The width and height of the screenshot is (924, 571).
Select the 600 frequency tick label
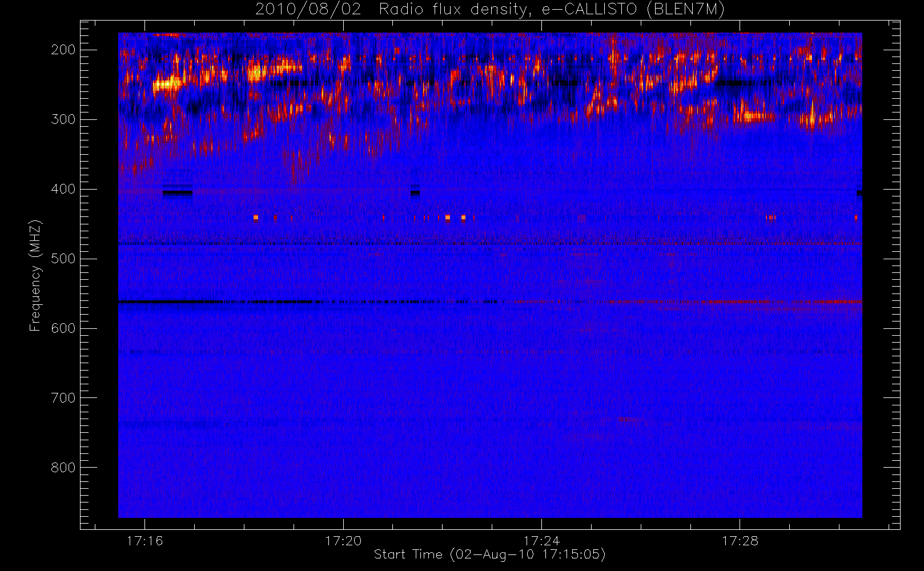coord(63,328)
